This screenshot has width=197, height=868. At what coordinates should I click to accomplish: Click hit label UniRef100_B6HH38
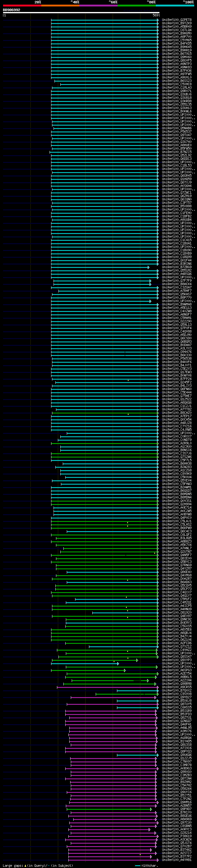click(176, 464)
